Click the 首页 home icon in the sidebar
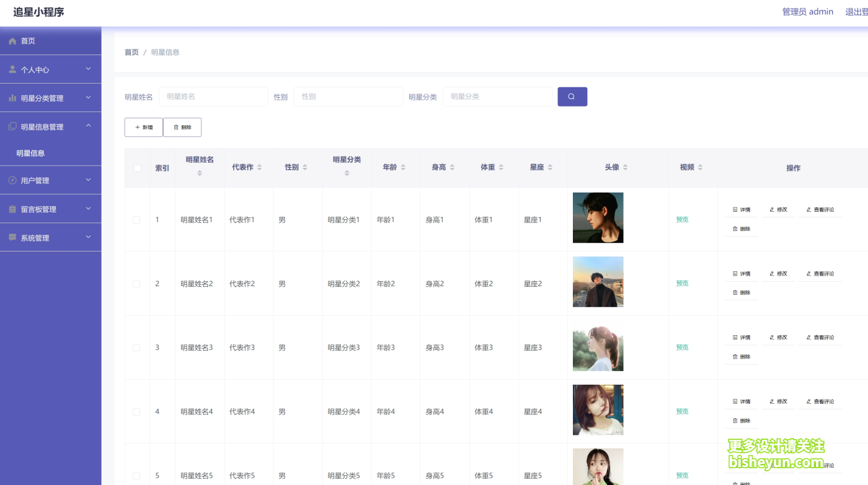 click(12, 40)
